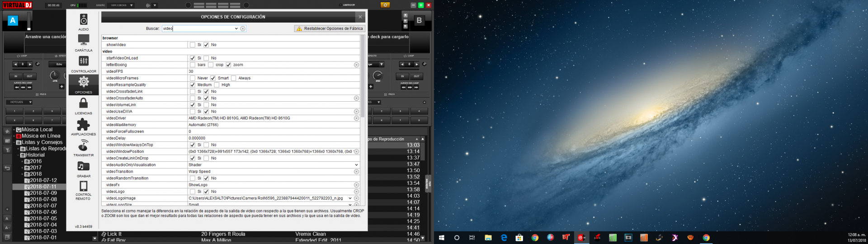Reset videoUseDXVA to default

tap(356, 112)
